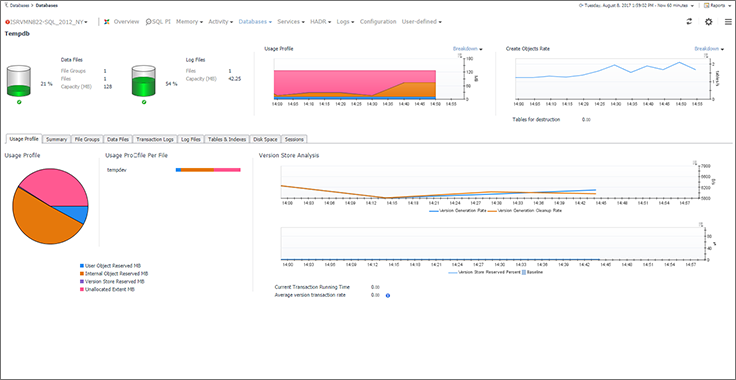
Task: Switch to the Log Files tab
Action: 191,139
